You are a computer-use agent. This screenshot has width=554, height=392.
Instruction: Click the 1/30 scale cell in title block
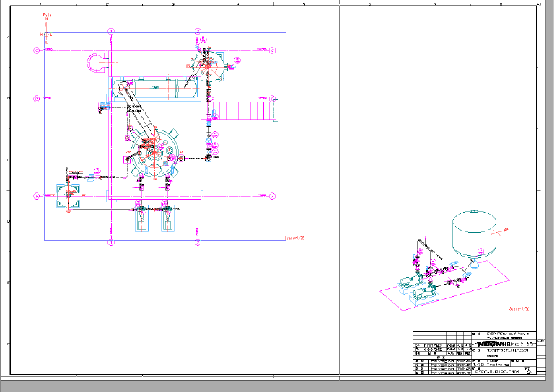[x=479, y=365]
